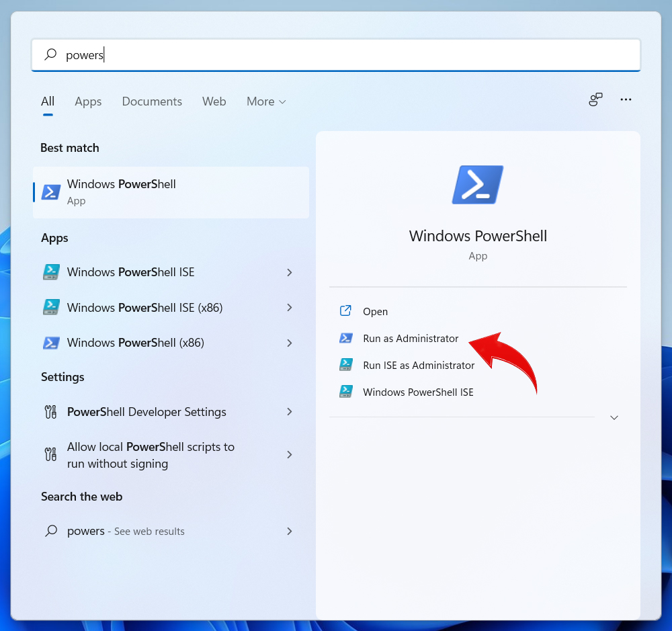
Task: Click the large PowerShell logo in preview pane
Action: [478, 185]
